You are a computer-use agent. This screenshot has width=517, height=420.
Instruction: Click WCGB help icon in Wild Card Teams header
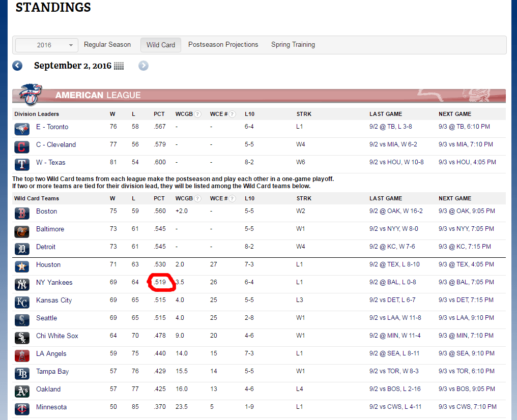click(x=197, y=199)
